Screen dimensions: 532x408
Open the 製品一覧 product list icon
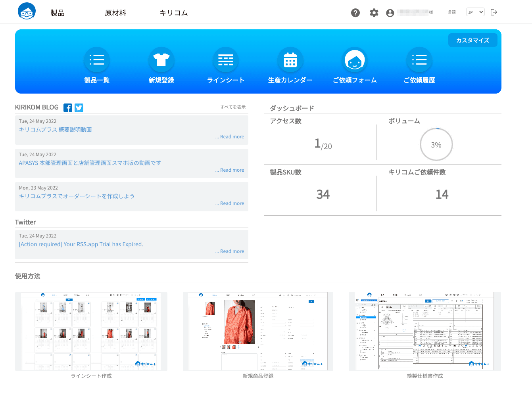click(97, 60)
